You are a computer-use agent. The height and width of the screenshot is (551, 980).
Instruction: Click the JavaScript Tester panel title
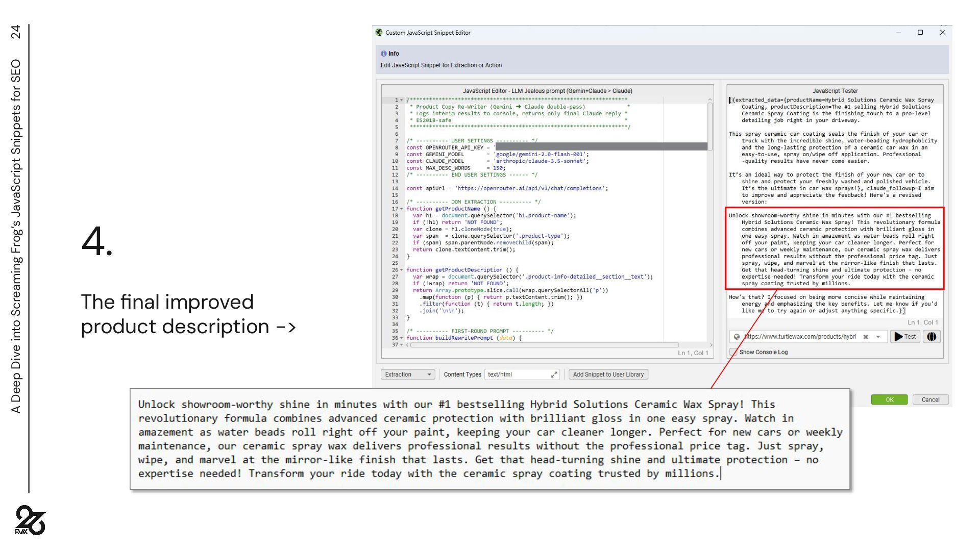[835, 91]
